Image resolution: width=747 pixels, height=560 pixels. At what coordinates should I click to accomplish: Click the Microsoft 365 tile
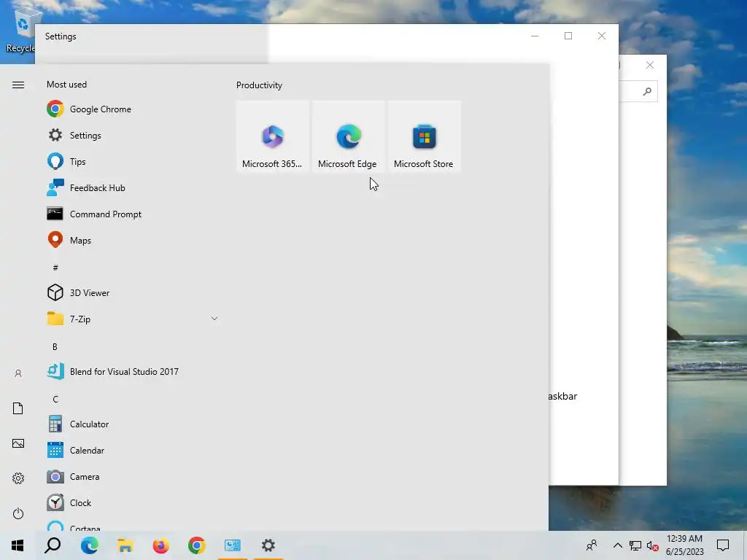point(273,136)
